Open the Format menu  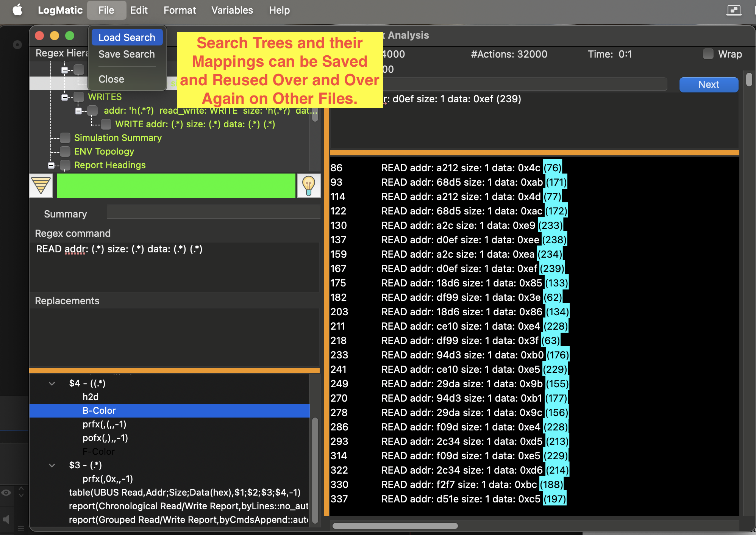180,10
